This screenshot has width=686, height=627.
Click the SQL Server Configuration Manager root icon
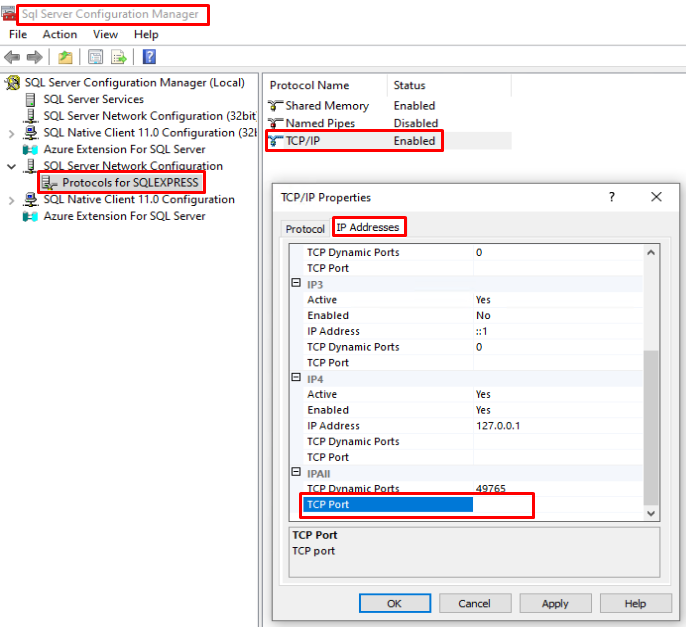point(13,83)
